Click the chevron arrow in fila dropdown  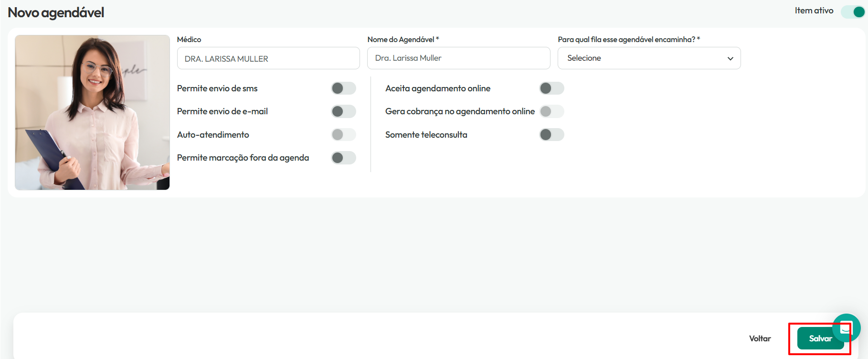click(x=730, y=58)
